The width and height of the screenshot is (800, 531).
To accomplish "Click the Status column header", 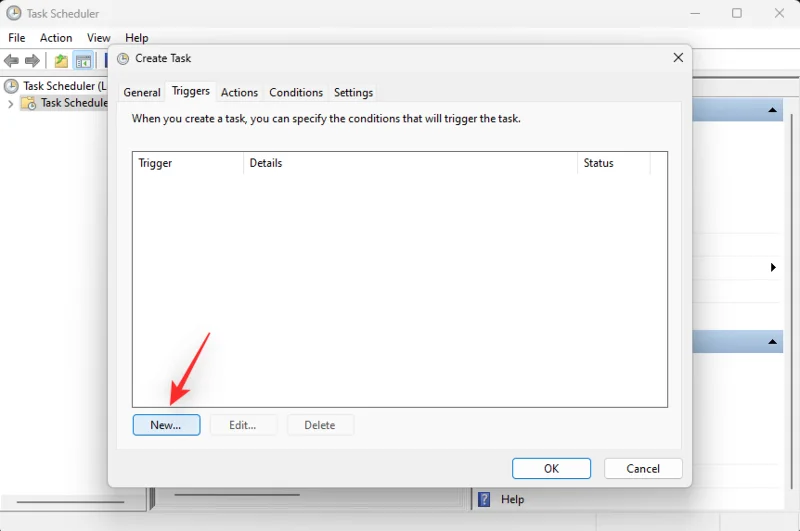I will [x=614, y=163].
